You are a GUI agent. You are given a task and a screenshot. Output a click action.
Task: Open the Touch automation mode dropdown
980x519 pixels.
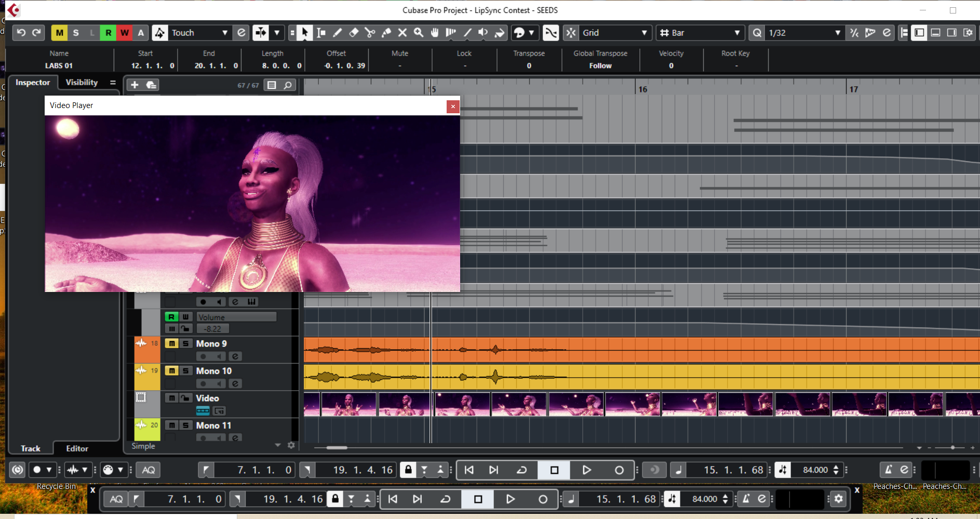pyautogui.click(x=199, y=33)
